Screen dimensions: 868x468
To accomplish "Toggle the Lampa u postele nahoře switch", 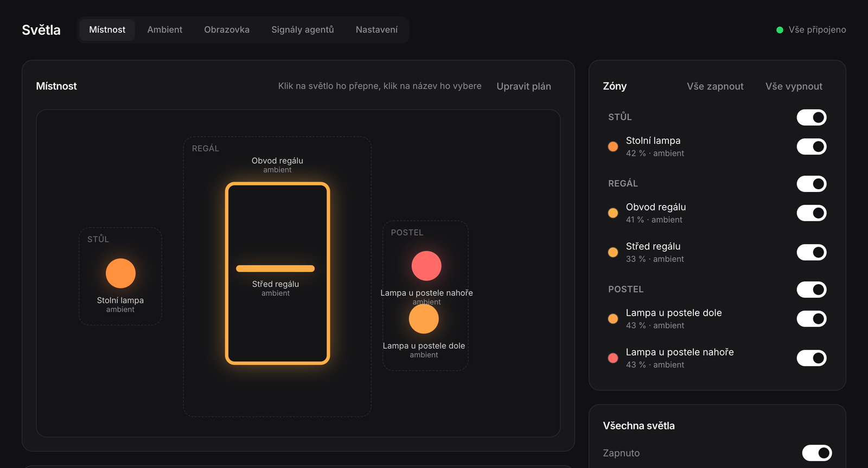I will [x=812, y=358].
